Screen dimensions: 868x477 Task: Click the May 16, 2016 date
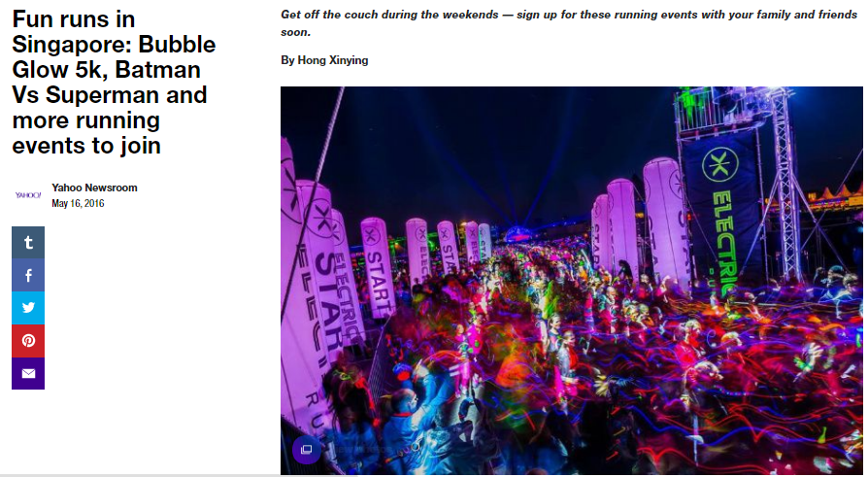point(78,203)
